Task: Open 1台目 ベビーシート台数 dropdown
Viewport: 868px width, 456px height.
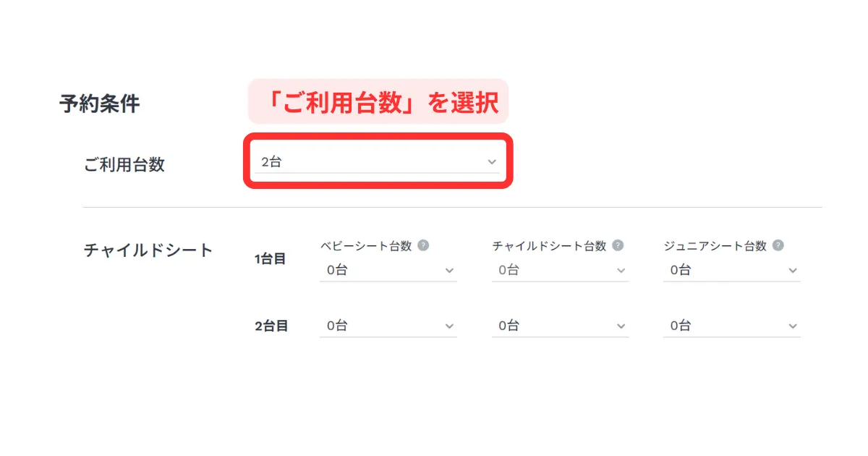Action: tap(388, 270)
